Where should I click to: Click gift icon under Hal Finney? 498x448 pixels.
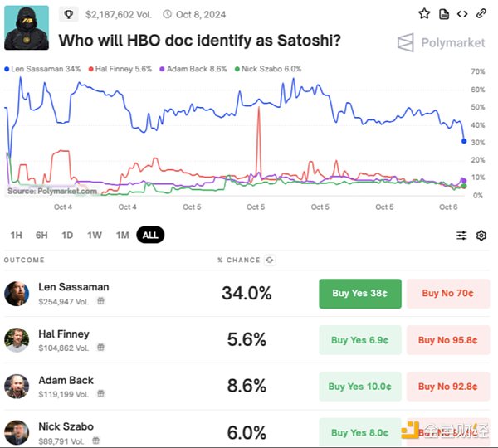click(x=100, y=348)
